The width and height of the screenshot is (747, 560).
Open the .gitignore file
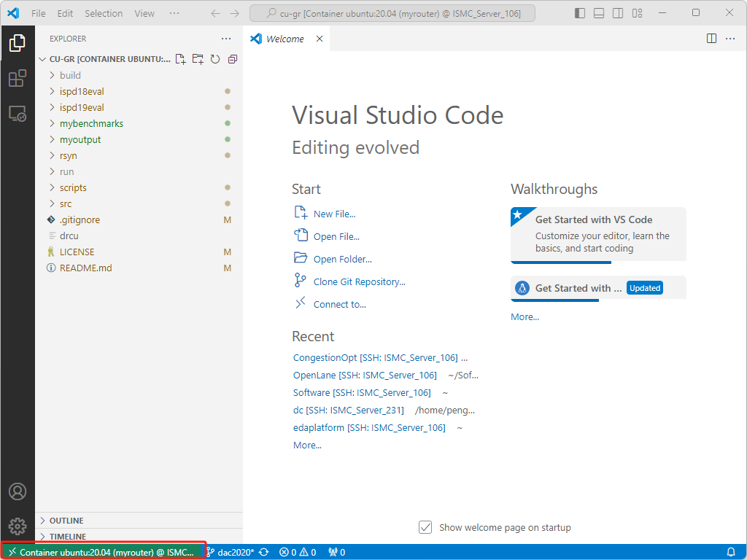tap(139, 220)
